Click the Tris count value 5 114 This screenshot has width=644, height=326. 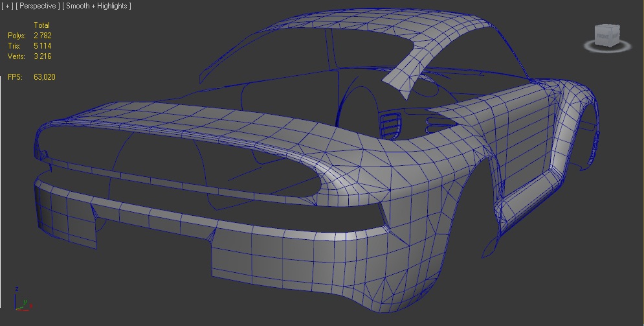[x=43, y=46]
